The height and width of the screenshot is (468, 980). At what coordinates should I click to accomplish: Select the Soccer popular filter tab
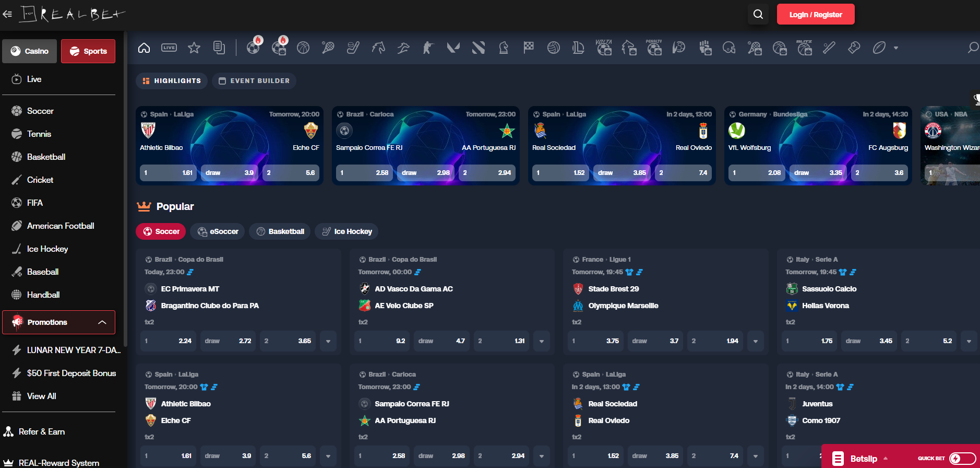[161, 231]
